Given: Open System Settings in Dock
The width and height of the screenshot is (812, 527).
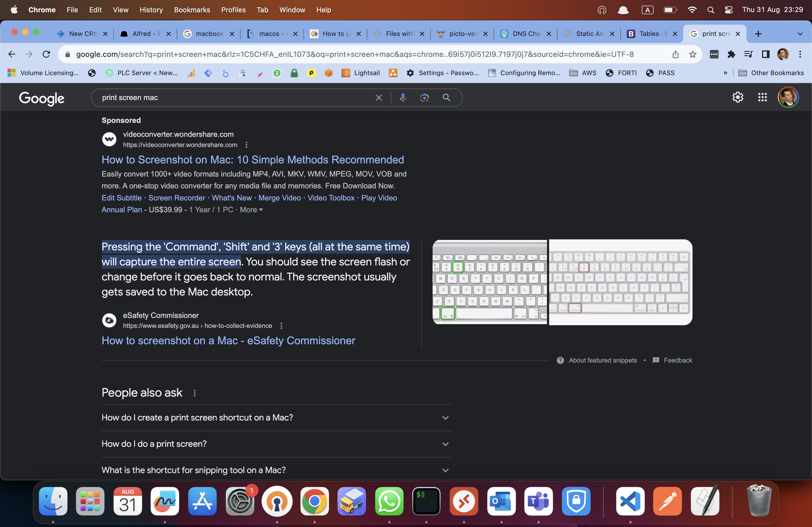Looking at the screenshot, I should (240, 501).
